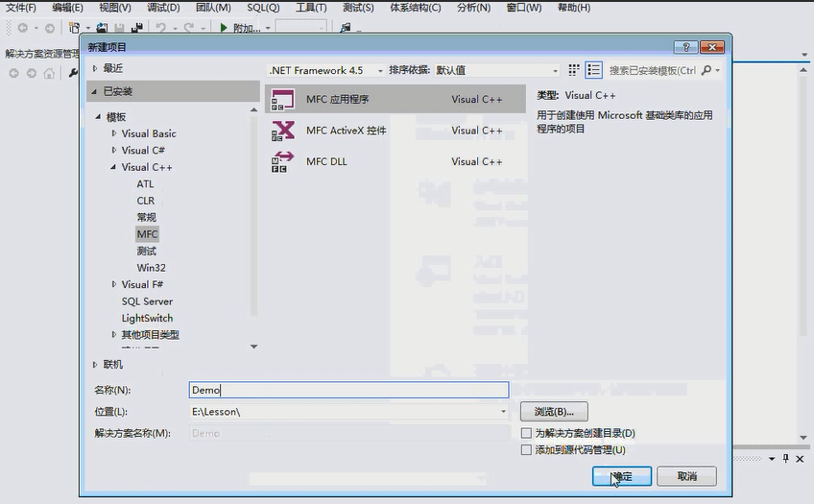Click the 取消 (Cancel) button
Screen dimensions: 814x504
(x=687, y=476)
